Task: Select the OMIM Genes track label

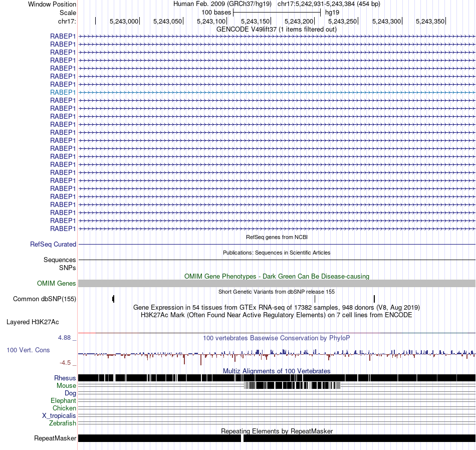Action: click(57, 283)
